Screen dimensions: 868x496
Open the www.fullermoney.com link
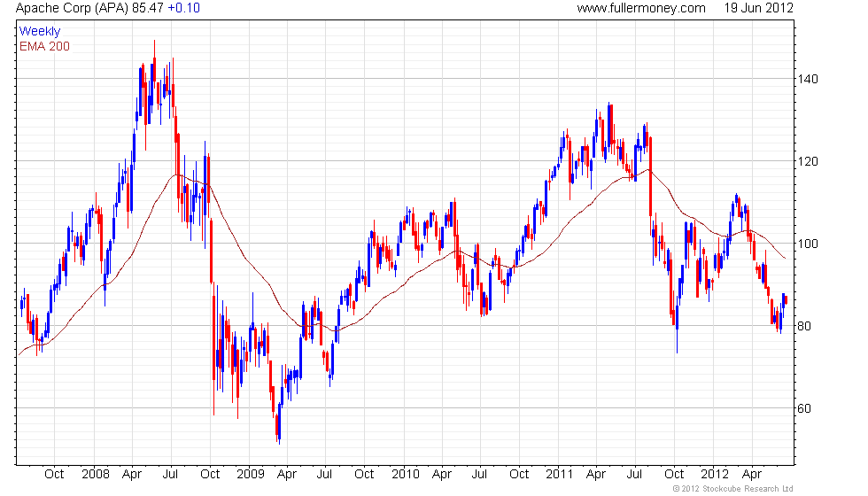pyautogui.click(x=641, y=8)
